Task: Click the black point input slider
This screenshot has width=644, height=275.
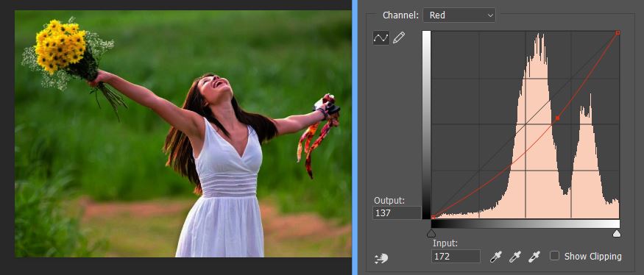Action: pos(431,234)
